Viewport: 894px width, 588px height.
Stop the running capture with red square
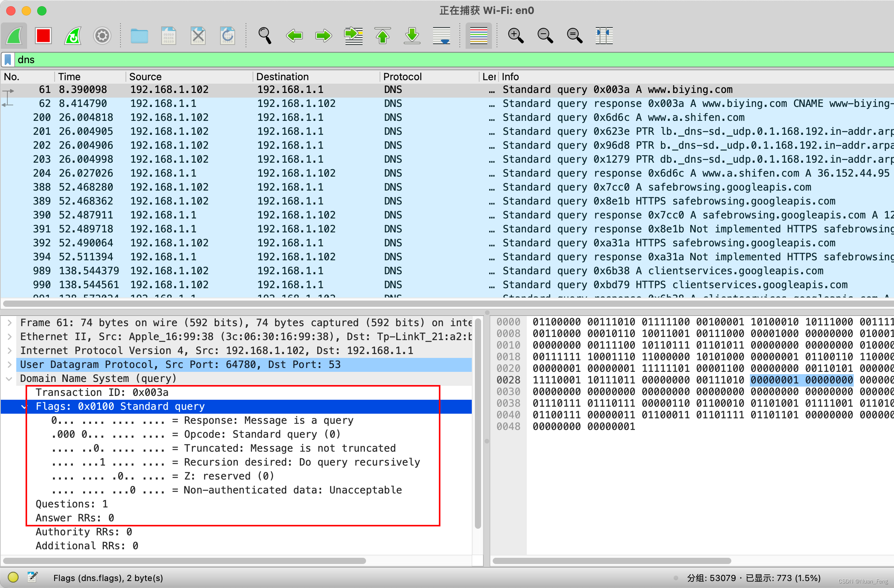43,36
